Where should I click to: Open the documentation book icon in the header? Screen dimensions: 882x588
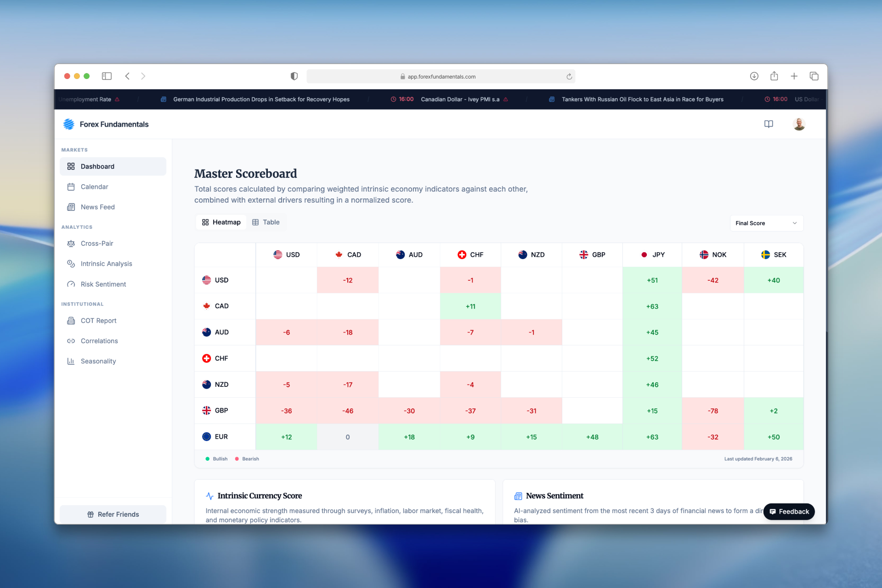pos(769,124)
